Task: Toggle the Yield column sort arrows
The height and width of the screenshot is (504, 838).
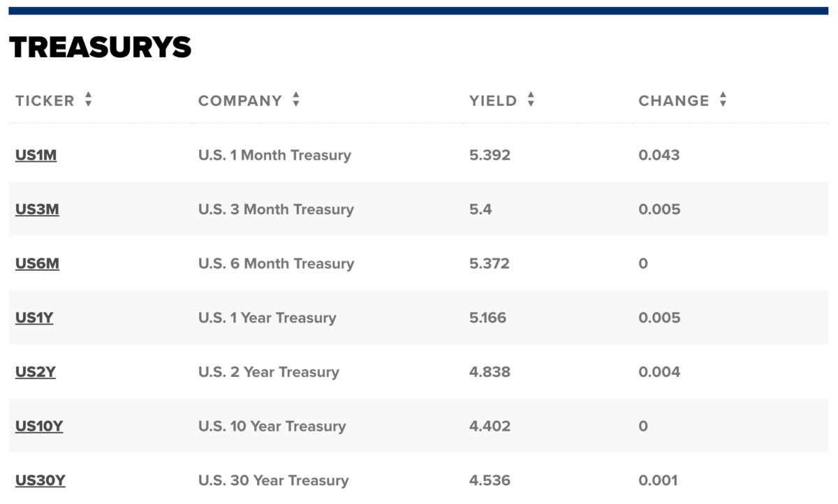Action: (x=531, y=100)
